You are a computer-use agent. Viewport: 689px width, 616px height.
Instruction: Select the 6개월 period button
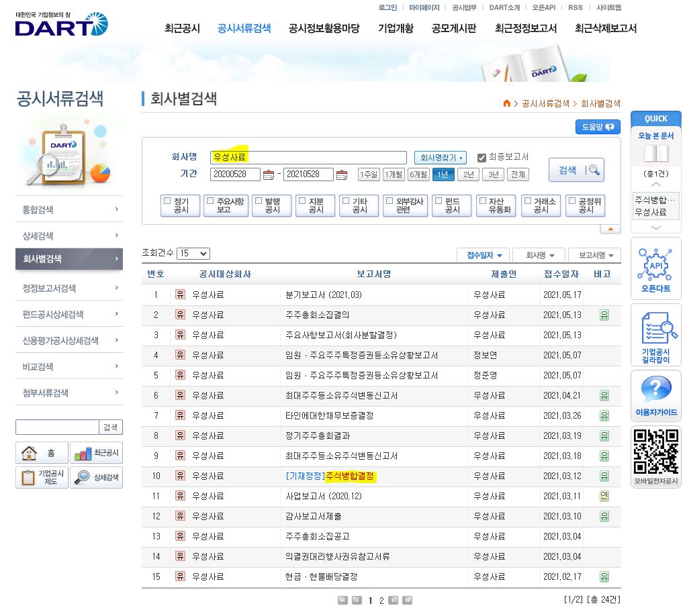click(x=418, y=174)
